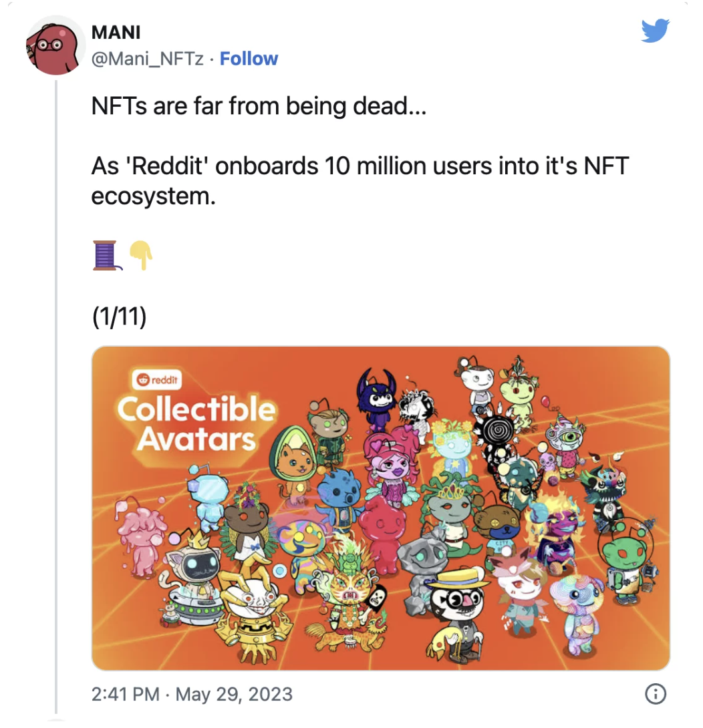Open the @Mani_NFTz handle link
Image resolution: width=703 pixels, height=728 pixels.
pyautogui.click(x=147, y=59)
